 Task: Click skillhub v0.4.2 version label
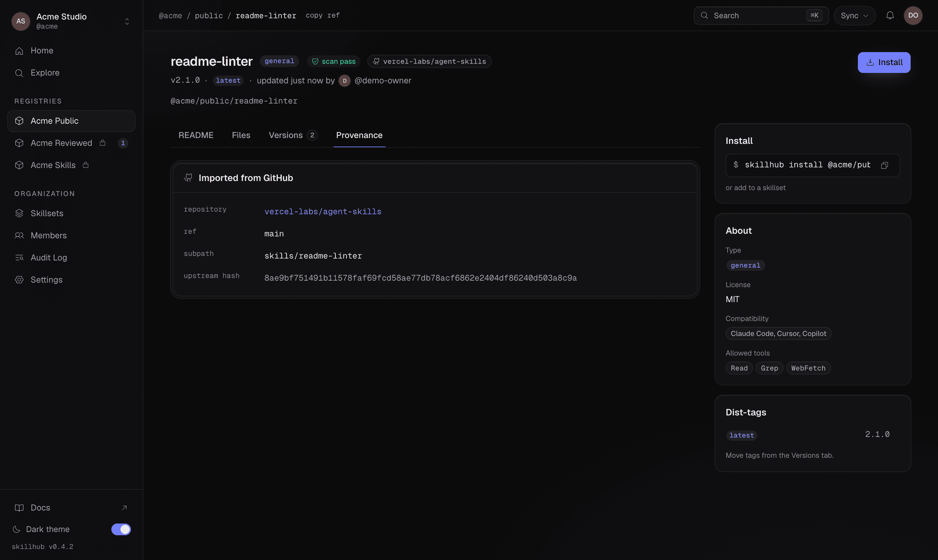(43, 547)
